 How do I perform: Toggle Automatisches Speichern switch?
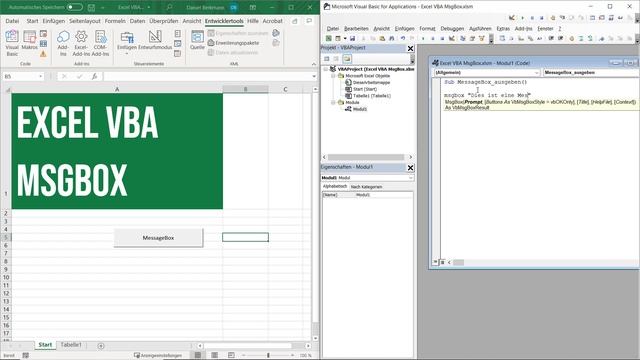75,7
